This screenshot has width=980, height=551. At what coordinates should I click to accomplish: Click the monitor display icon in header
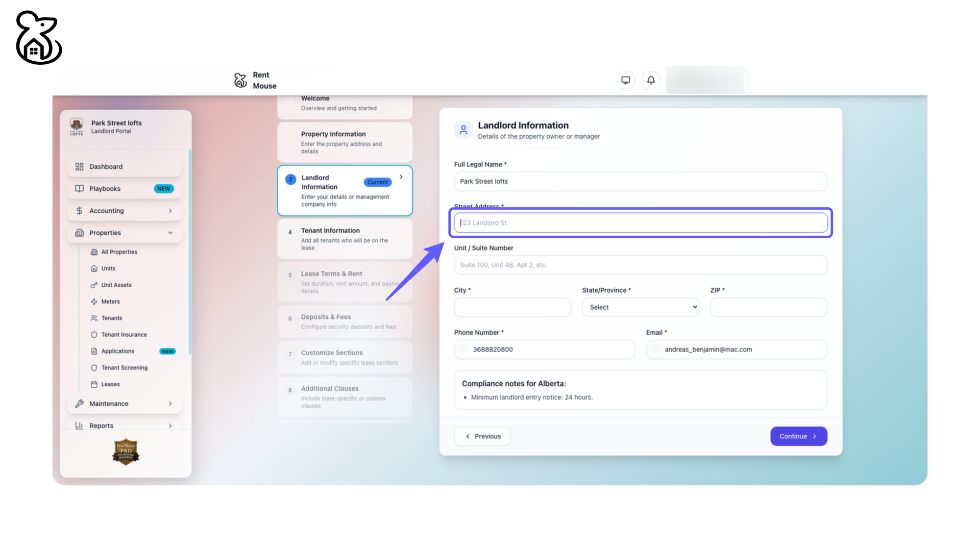625,80
